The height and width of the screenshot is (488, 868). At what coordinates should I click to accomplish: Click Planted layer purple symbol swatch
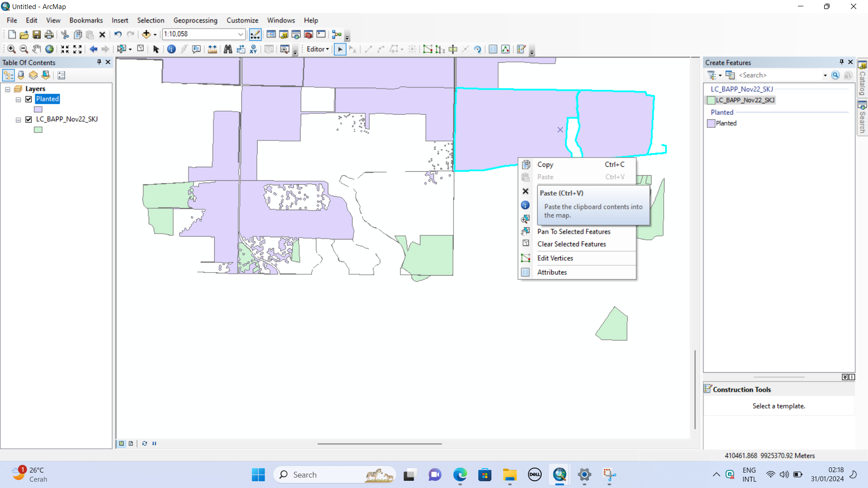pyautogui.click(x=38, y=109)
